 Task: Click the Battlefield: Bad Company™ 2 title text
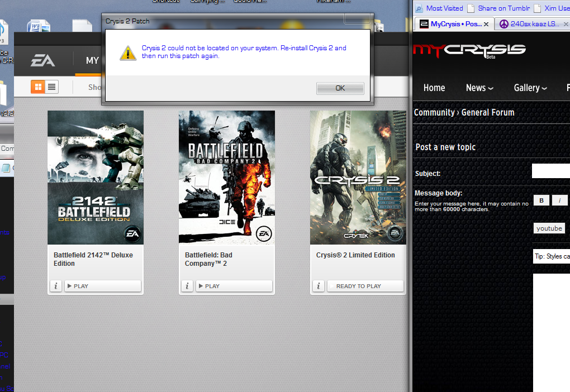point(208,260)
